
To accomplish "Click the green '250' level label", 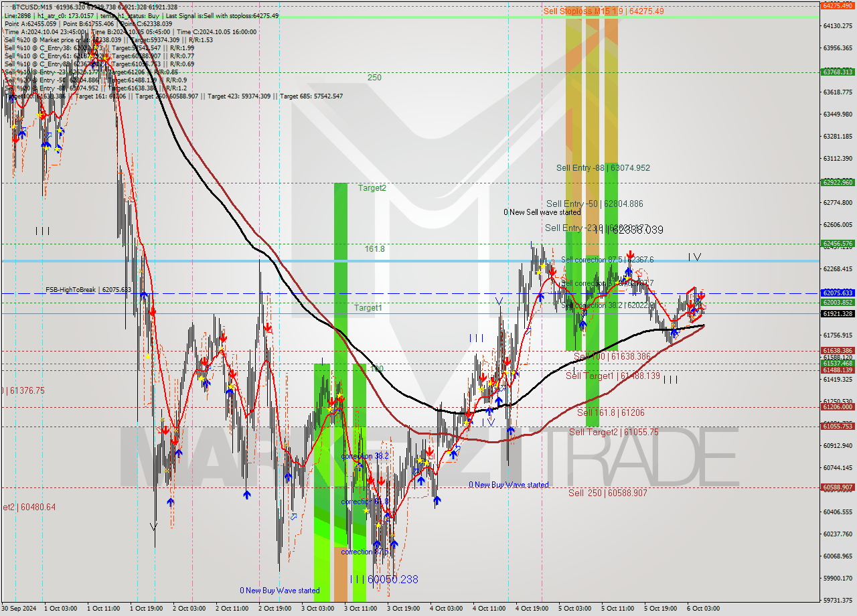I will 374,78.
